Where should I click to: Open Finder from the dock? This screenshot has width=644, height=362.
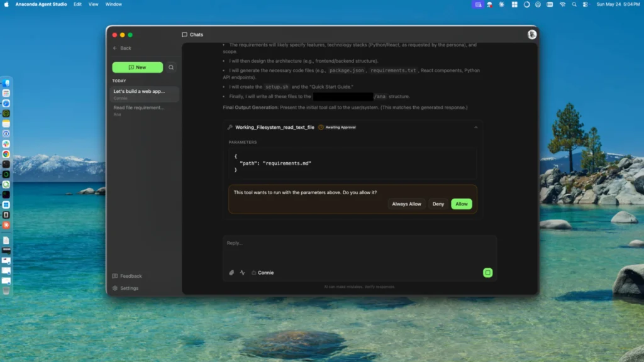(x=6, y=84)
